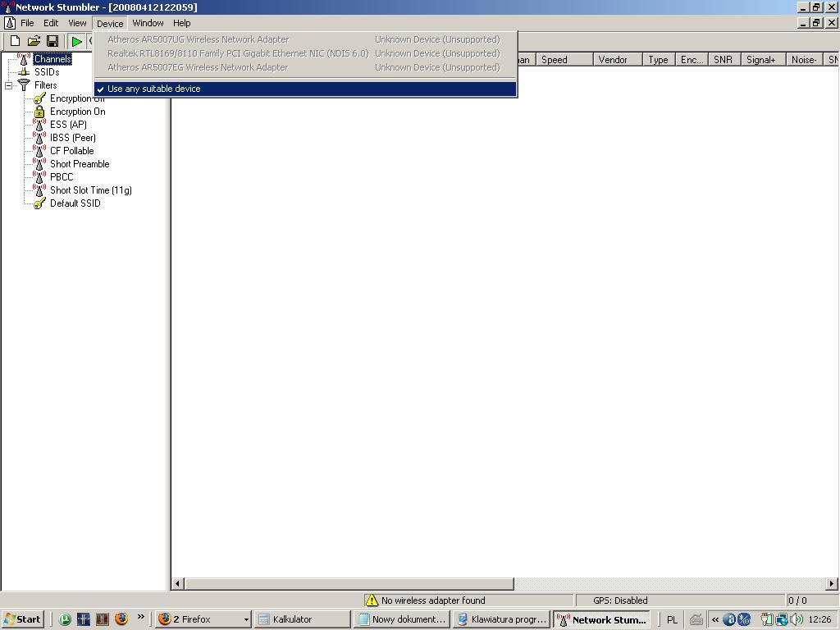Collapse the Filters tree branch
The height and width of the screenshot is (630, 840).
pyautogui.click(x=8, y=85)
